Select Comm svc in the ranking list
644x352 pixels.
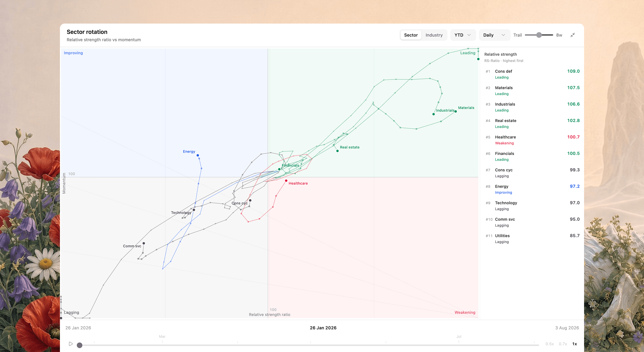click(532, 222)
